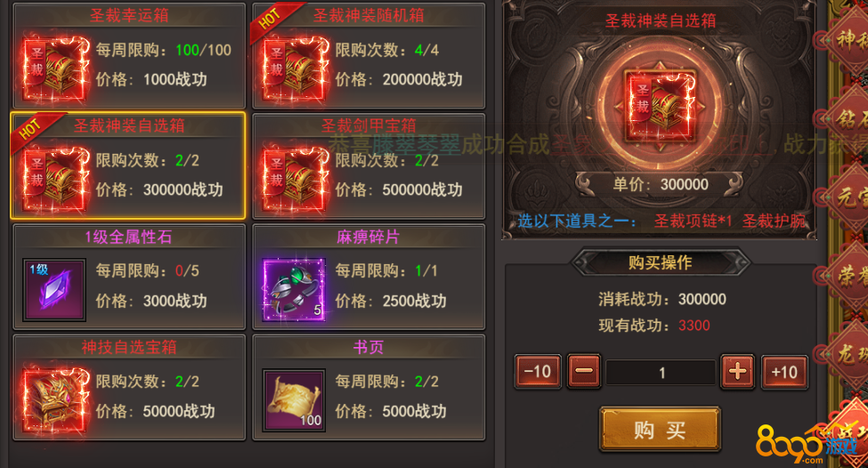The height and width of the screenshot is (468, 868).
Task: Click the 购买 purchase button
Action: click(660, 429)
